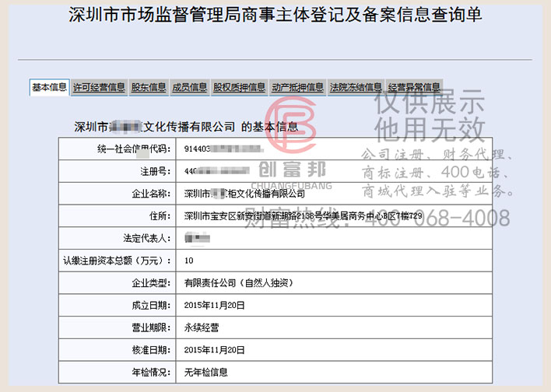
Task: Click the value 有限责任公司（自然人独资）
Action: coord(239,283)
